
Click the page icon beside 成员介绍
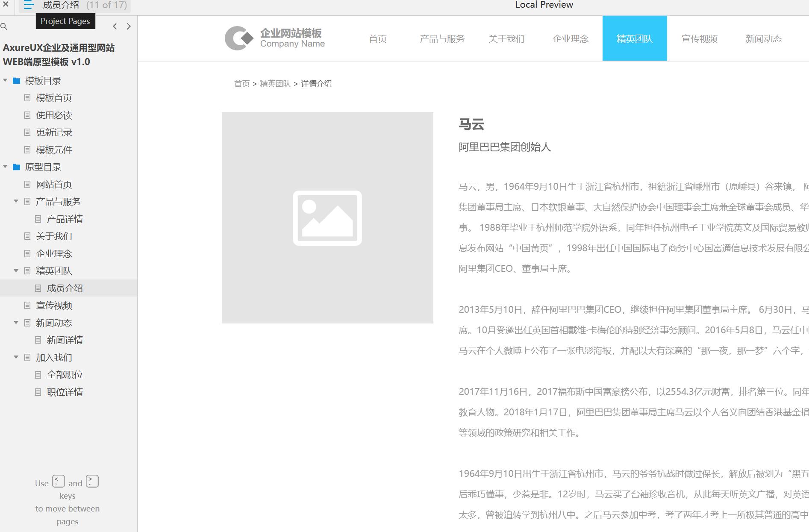pos(38,288)
